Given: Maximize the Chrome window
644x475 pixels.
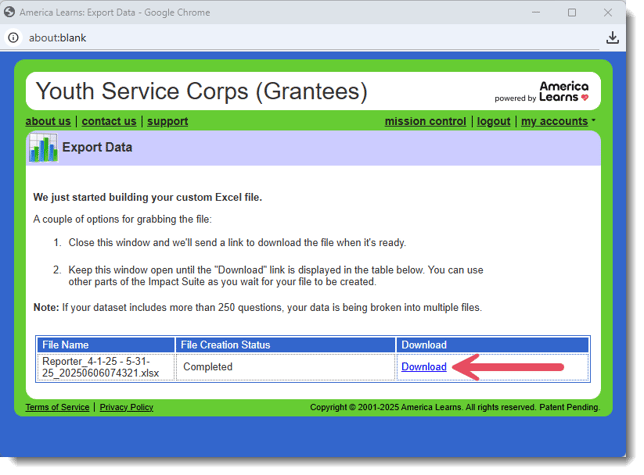Looking at the screenshot, I should pos(572,12).
